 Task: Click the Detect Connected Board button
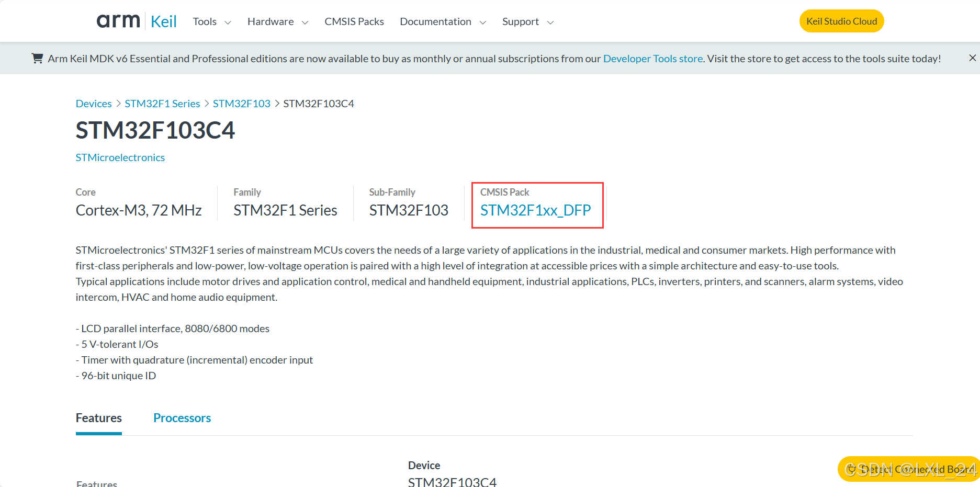[x=908, y=469]
